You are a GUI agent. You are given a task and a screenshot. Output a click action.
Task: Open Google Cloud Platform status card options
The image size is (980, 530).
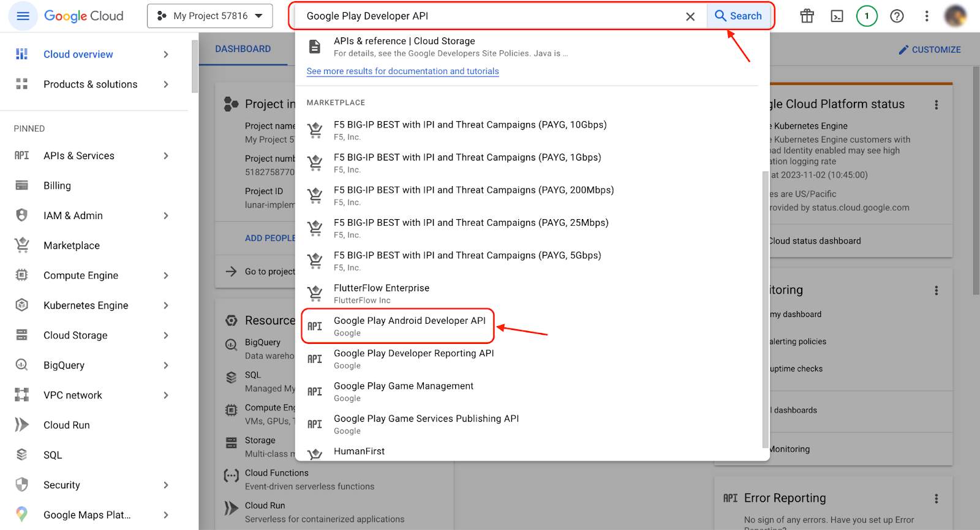936,105
